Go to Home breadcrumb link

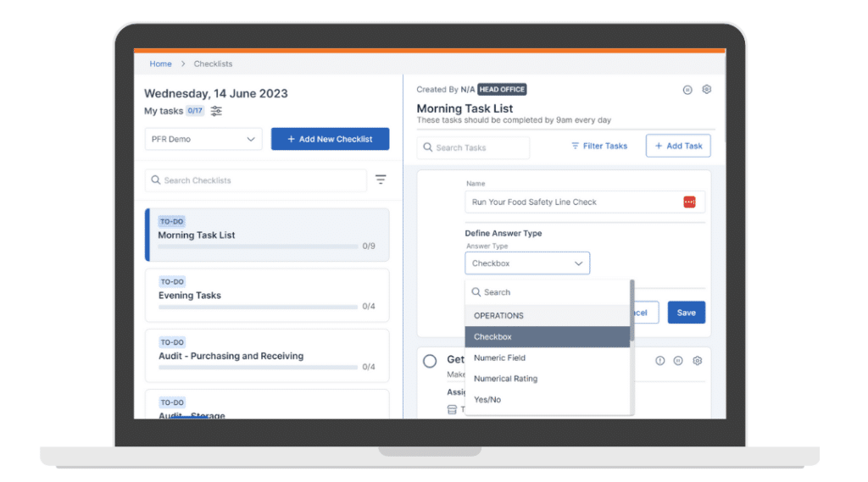160,64
